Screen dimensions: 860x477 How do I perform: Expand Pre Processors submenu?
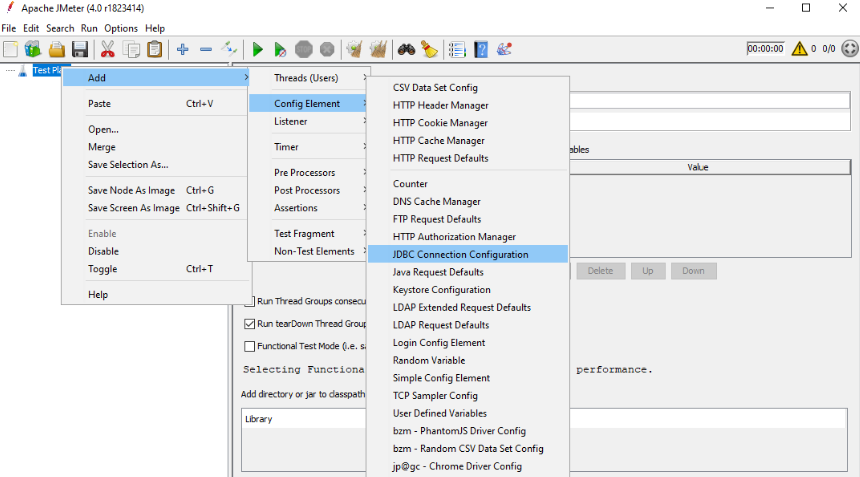[309, 172]
